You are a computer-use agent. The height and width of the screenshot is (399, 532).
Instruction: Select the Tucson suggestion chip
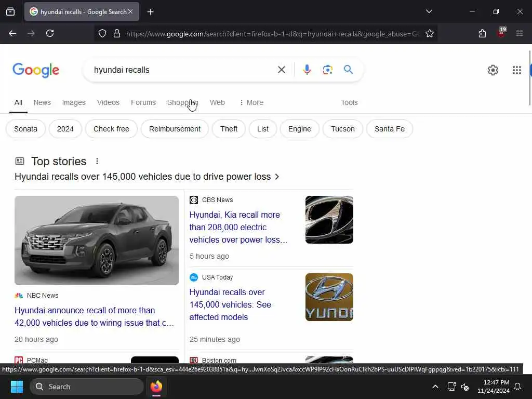pyautogui.click(x=343, y=129)
